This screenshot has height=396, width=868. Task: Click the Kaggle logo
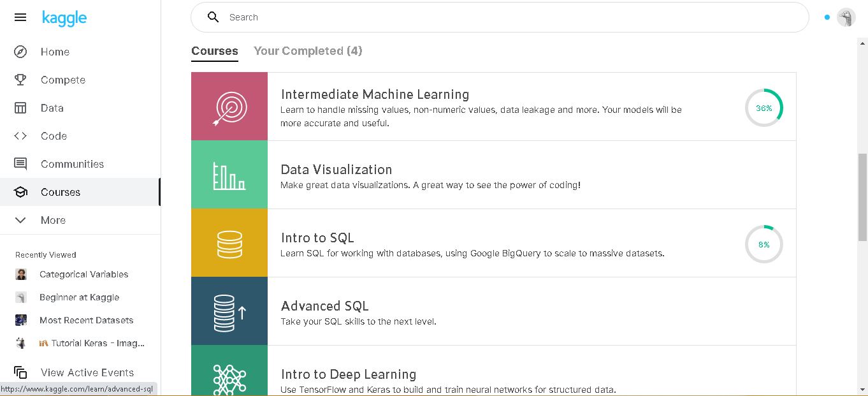(x=64, y=18)
